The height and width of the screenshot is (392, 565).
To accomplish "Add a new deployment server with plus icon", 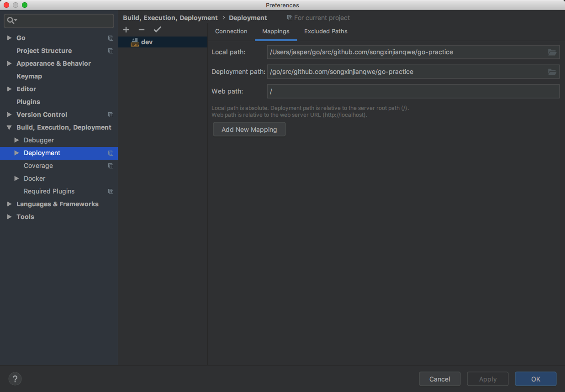I will [126, 30].
